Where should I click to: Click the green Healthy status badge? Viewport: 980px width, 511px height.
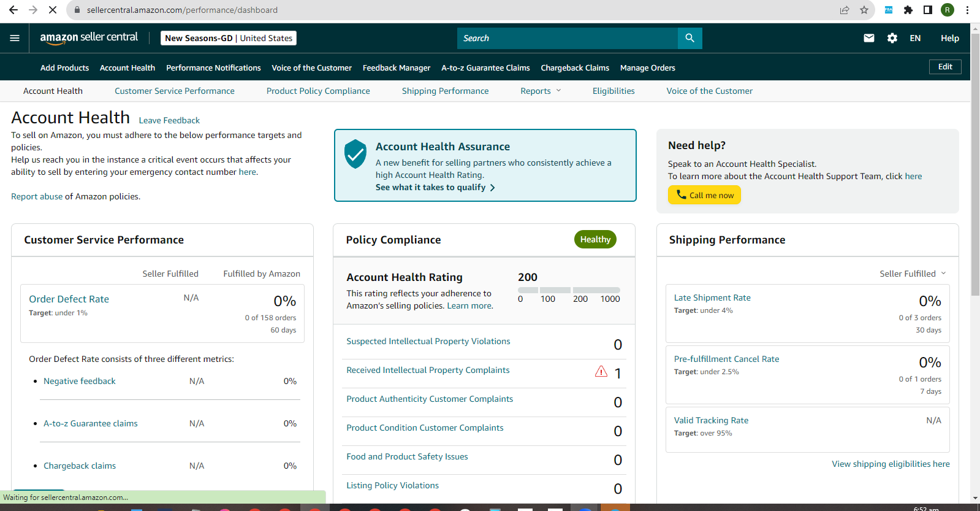pos(595,239)
